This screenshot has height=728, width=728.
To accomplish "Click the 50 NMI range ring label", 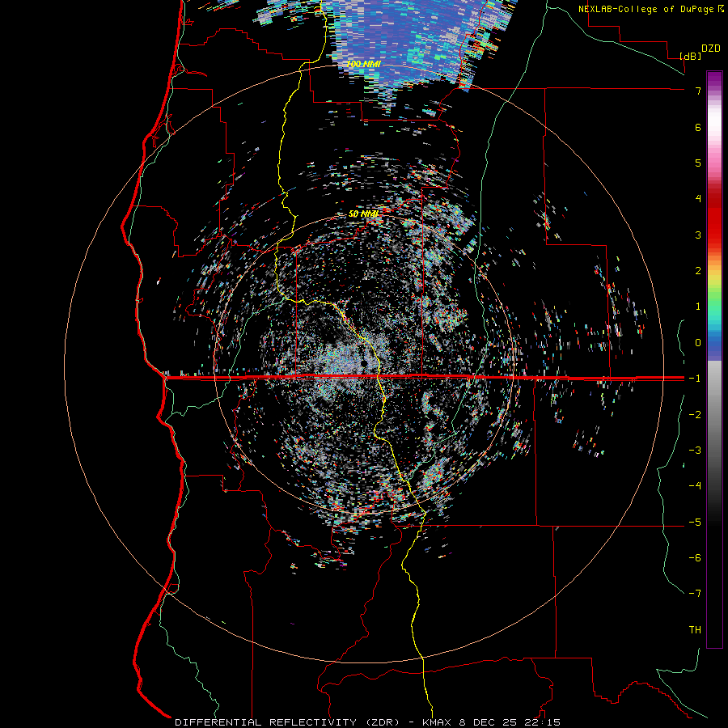I will [363, 214].
